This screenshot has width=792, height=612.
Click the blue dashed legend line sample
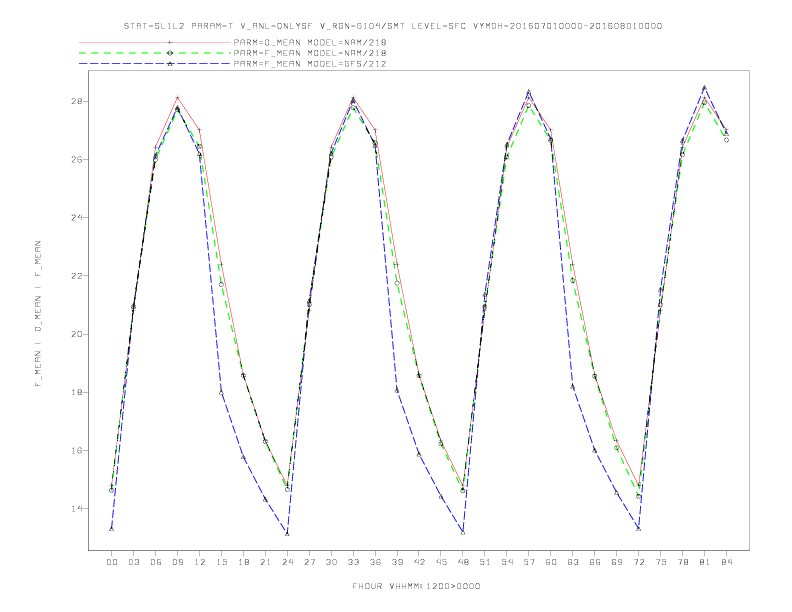click(155, 64)
